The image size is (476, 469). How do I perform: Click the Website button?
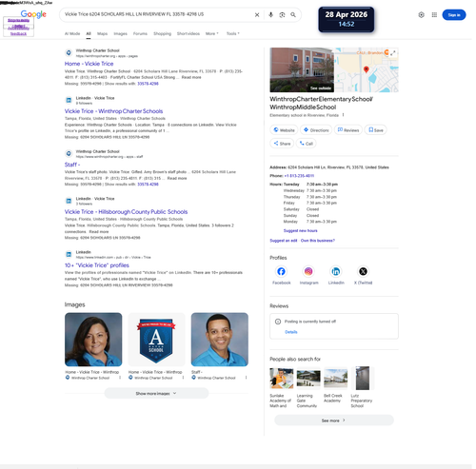coord(285,130)
